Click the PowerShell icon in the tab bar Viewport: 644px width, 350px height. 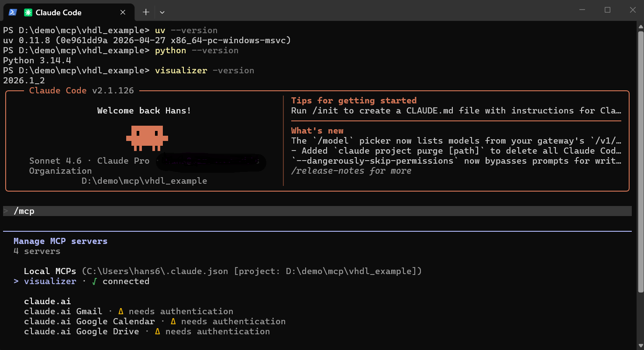pyautogui.click(x=13, y=12)
